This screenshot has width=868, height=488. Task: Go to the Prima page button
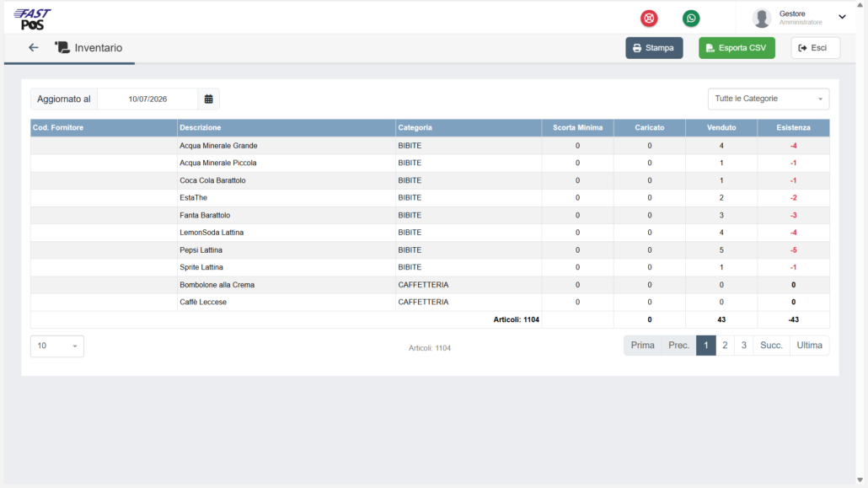point(642,345)
